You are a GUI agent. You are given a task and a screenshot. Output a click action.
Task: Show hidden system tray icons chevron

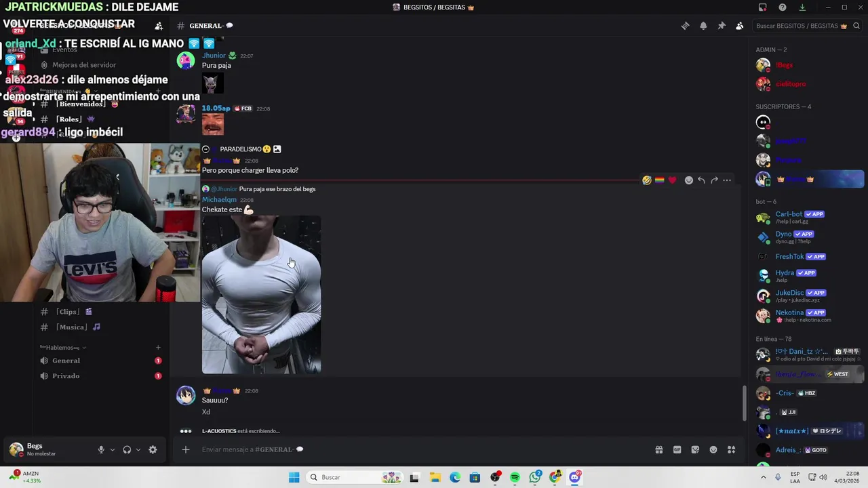(x=764, y=477)
